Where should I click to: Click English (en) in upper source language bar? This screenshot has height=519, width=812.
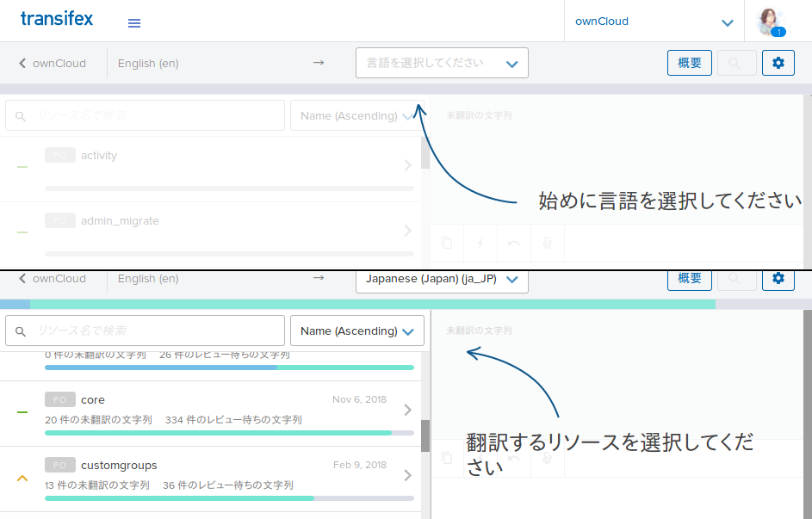coord(148,63)
